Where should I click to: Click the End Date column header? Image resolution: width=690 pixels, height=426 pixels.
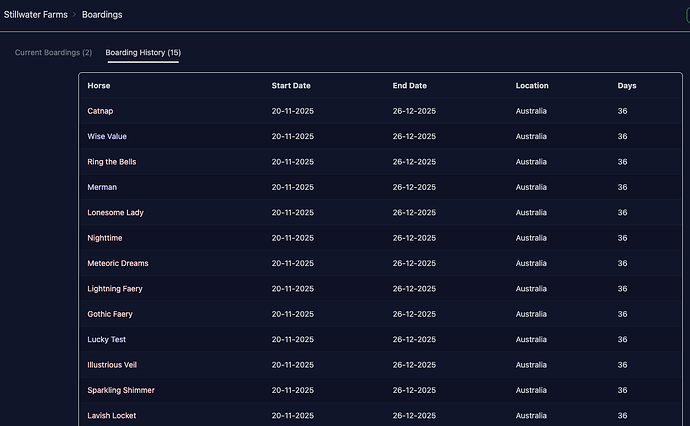(x=409, y=86)
